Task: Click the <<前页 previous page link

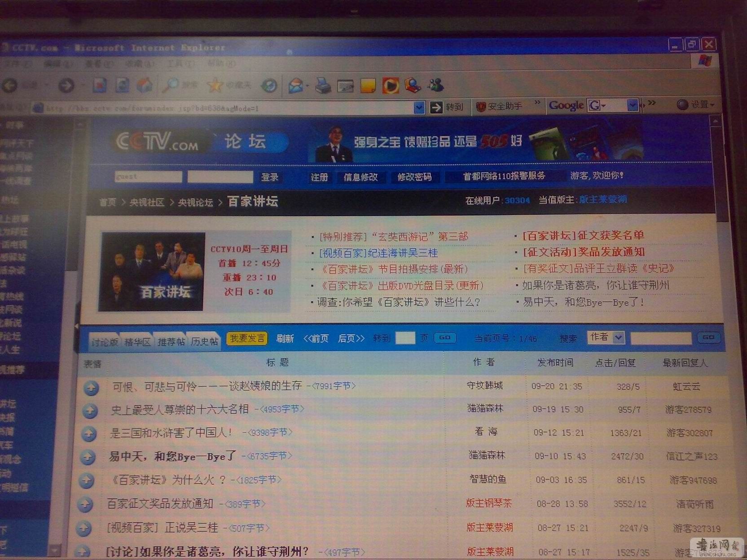Action: click(316, 338)
